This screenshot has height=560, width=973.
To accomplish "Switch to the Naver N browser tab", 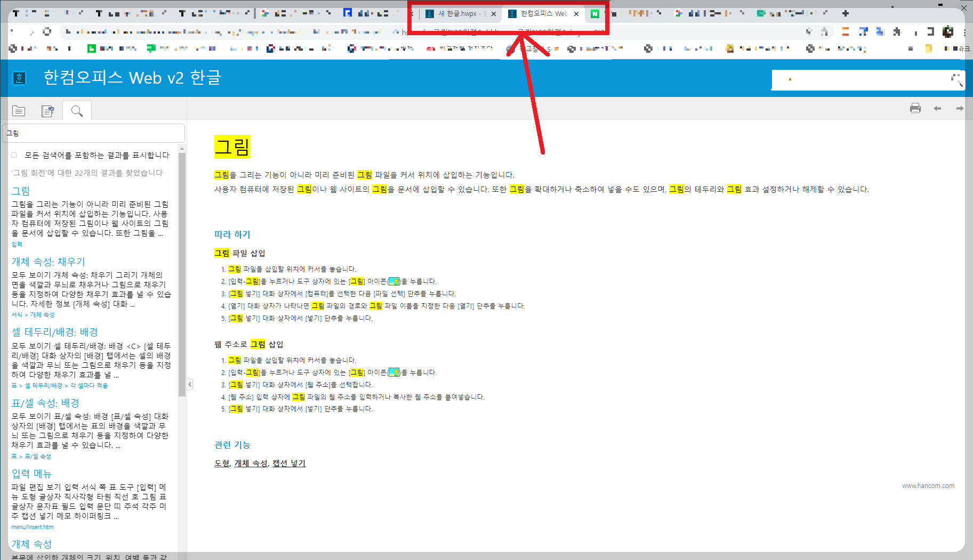I will pyautogui.click(x=595, y=14).
